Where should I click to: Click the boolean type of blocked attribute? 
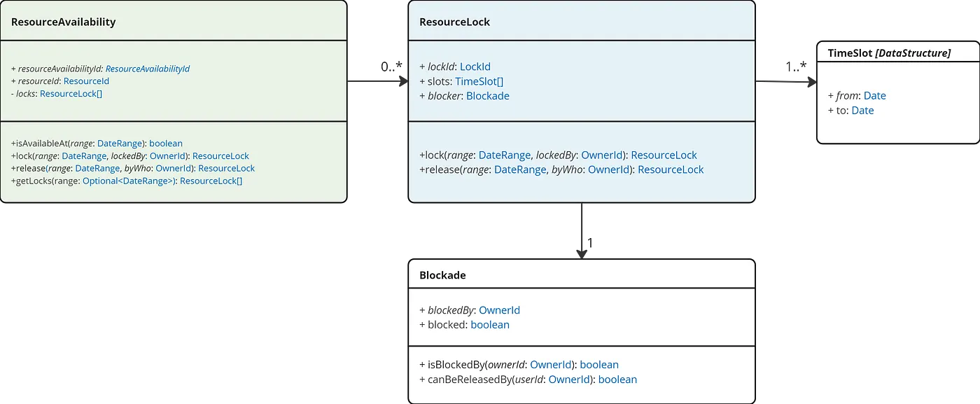point(490,325)
